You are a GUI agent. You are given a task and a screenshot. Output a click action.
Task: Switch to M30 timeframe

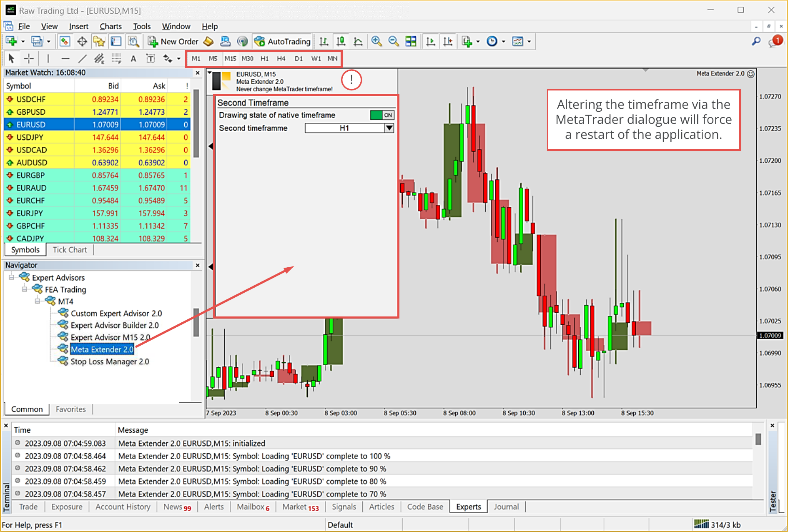coord(247,58)
